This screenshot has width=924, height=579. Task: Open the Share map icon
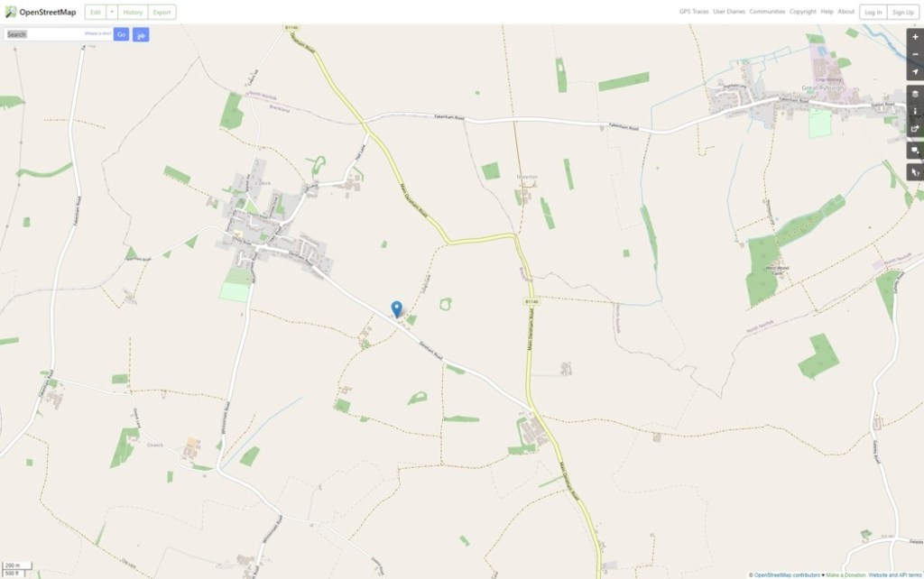[915, 129]
